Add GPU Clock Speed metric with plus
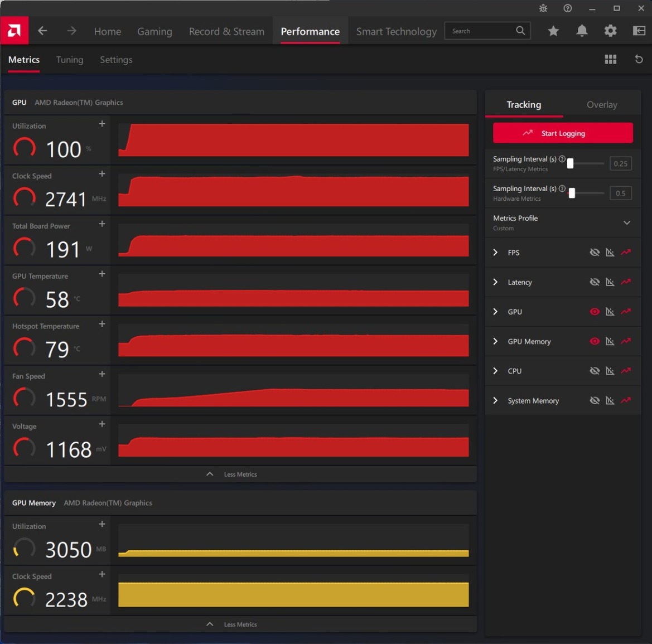 [102, 174]
